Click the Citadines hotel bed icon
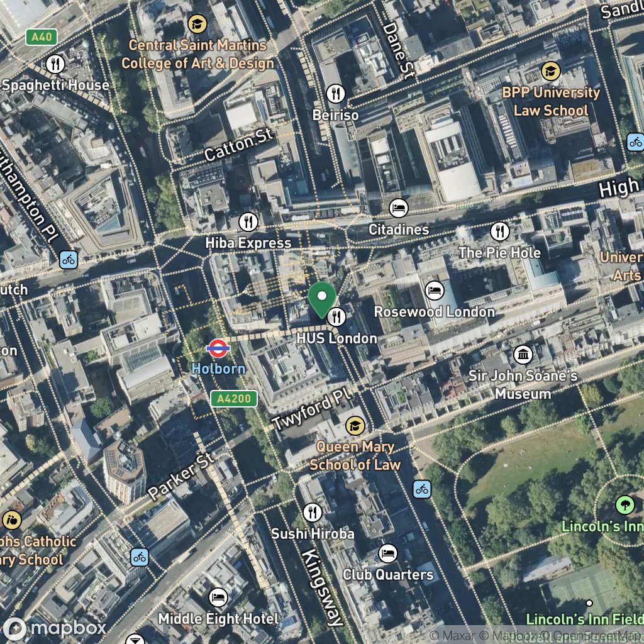 (x=398, y=208)
